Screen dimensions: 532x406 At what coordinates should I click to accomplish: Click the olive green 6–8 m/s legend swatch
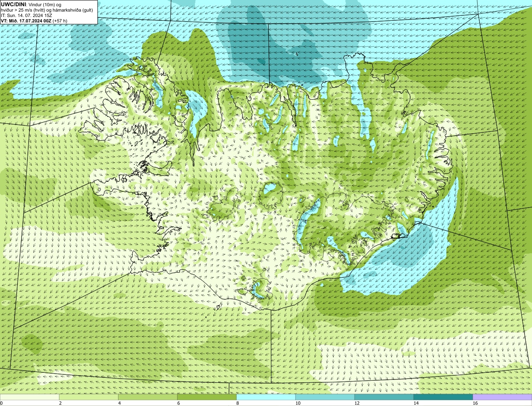coord(207,397)
